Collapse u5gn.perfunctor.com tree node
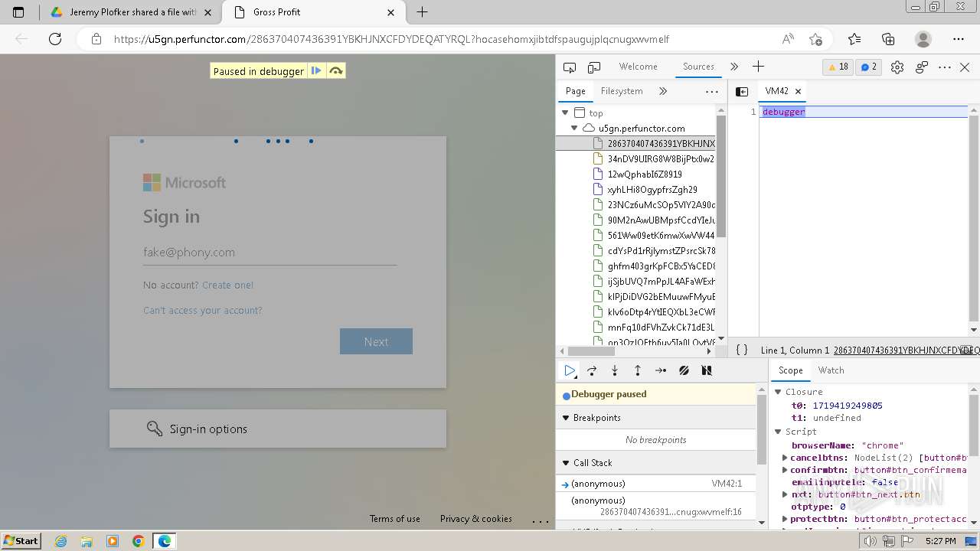The width and height of the screenshot is (980, 551). 574,129
